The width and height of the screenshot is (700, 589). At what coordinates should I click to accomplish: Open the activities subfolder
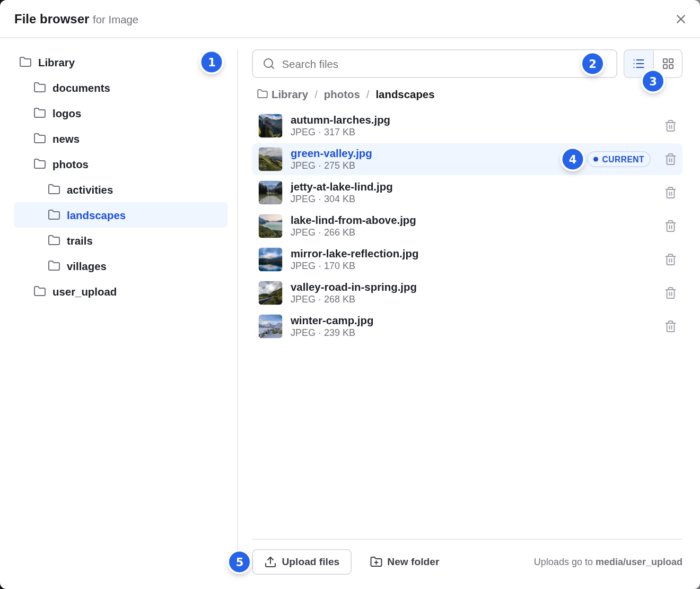pos(121,190)
